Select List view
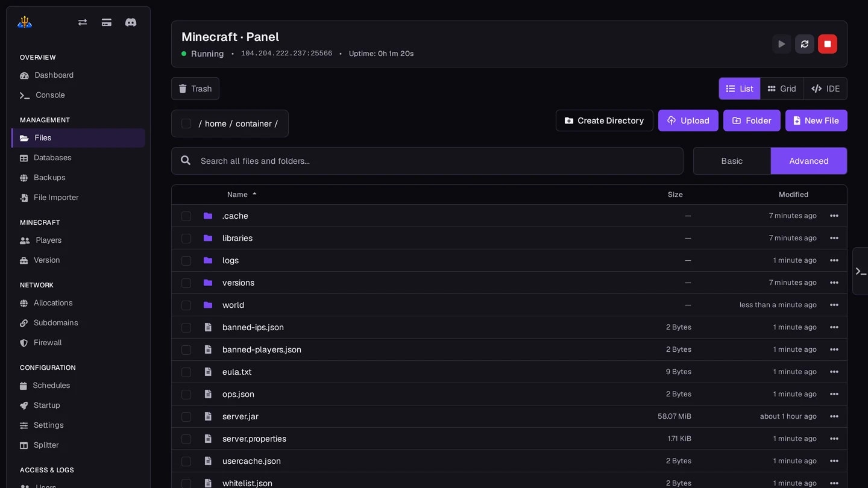This screenshot has width=868, height=488. point(740,89)
